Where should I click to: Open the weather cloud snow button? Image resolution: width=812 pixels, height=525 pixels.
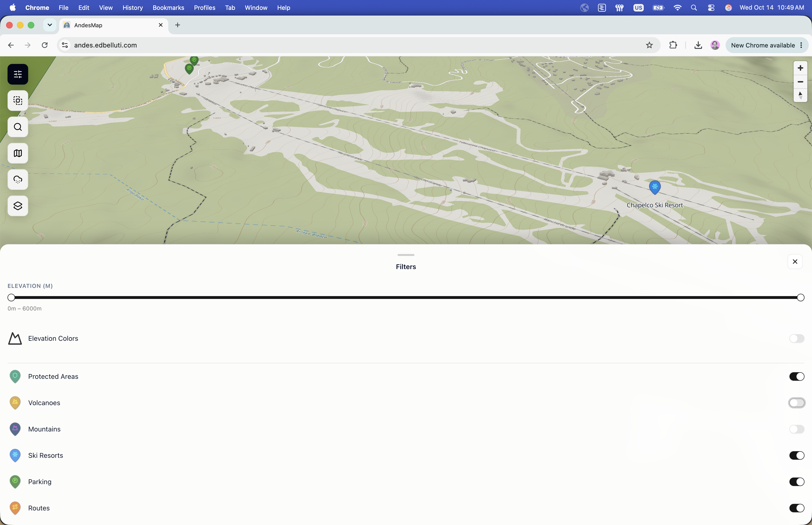click(x=18, y=179)
